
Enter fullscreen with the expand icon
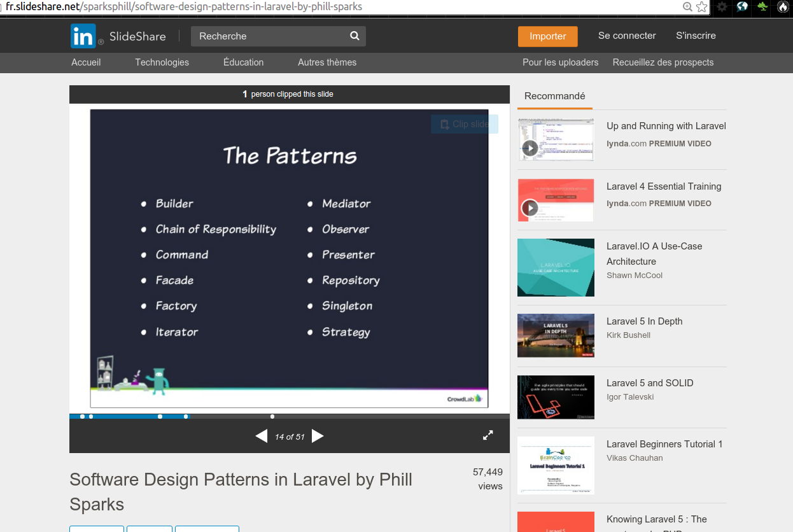tap(488, 435)
